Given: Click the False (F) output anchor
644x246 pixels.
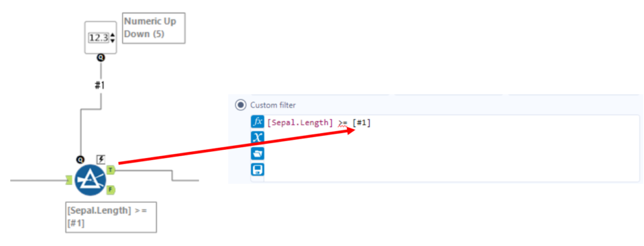Looking at the screenshot, I should (x=111, y=190).
